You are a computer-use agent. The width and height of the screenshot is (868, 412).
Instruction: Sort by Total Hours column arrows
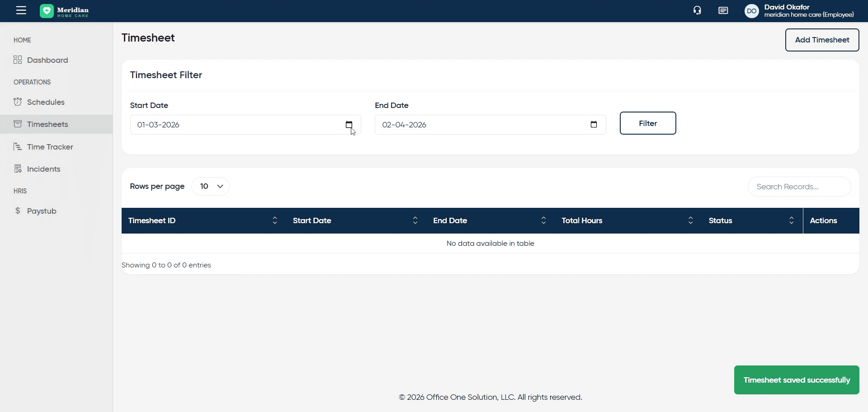click(690, 220)
